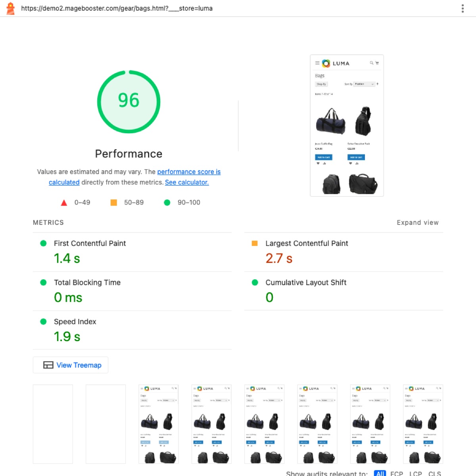Click the last filmstrip frame thumbnail
Screen dimensions: 476x476
click(x=423, y=424)
